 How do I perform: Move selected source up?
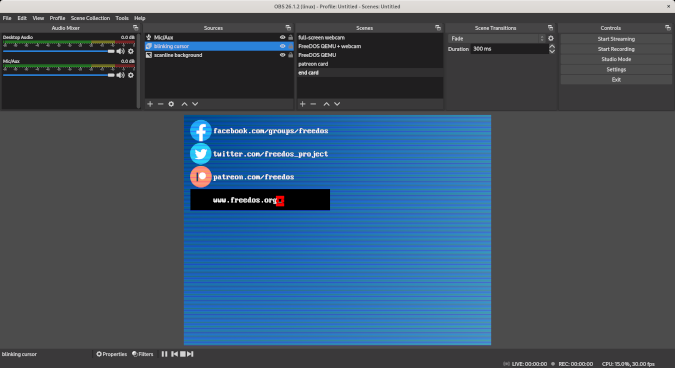184,104
